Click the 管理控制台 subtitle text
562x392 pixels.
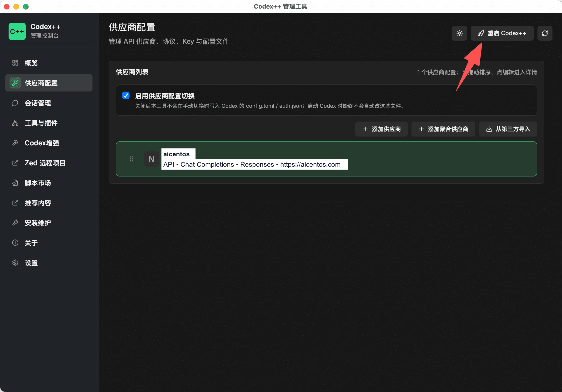tap(45, 36)
